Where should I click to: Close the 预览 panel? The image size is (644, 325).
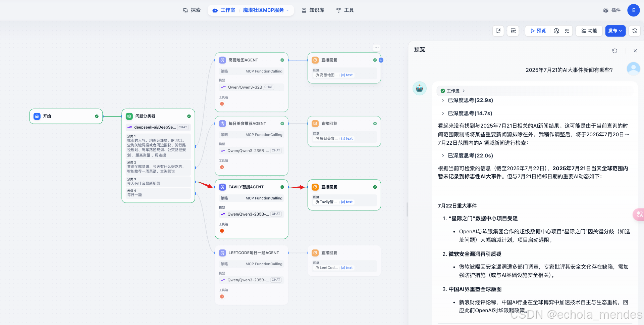(635, 51)
